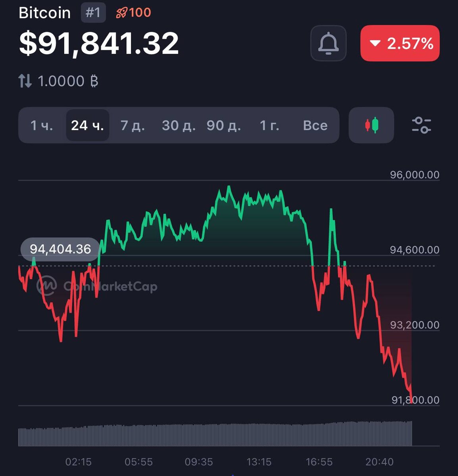
Task: Select the Все timeframe tab
Action: click(315, 125)
